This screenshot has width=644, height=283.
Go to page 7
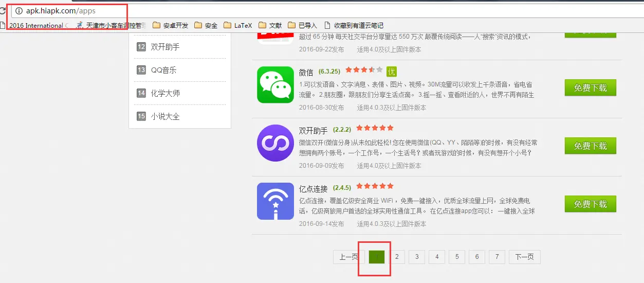click(x=497, y=257)
